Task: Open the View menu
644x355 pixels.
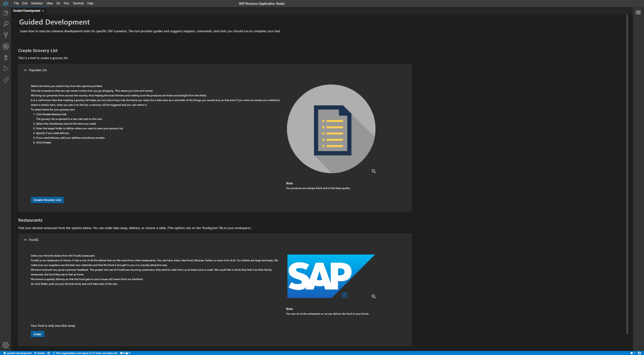Action: (50, 3)
